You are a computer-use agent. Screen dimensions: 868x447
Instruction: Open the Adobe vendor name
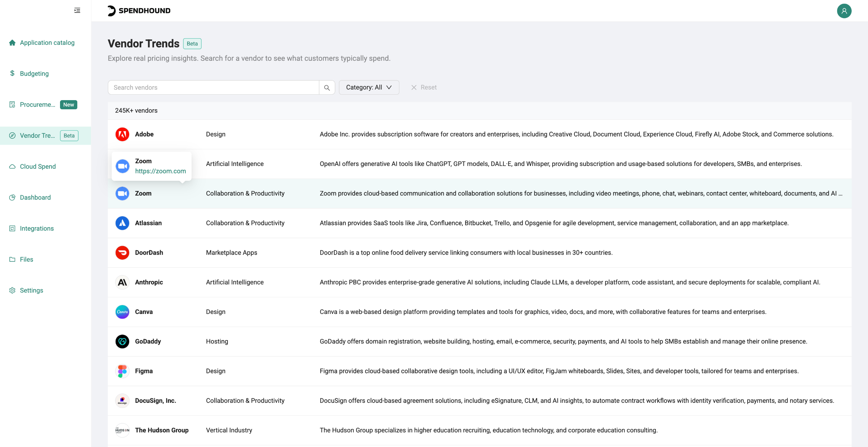pos(144,134)
